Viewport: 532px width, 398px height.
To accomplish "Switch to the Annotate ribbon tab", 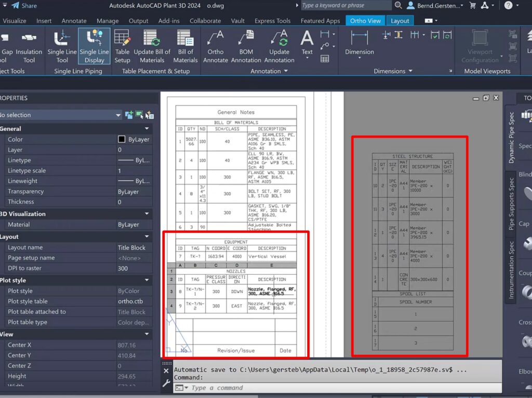I will point(74,21).
